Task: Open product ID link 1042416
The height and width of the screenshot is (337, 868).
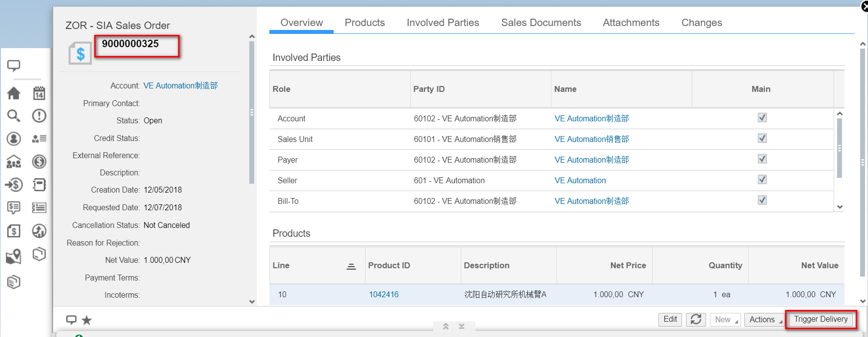Action: click(384, 294)
